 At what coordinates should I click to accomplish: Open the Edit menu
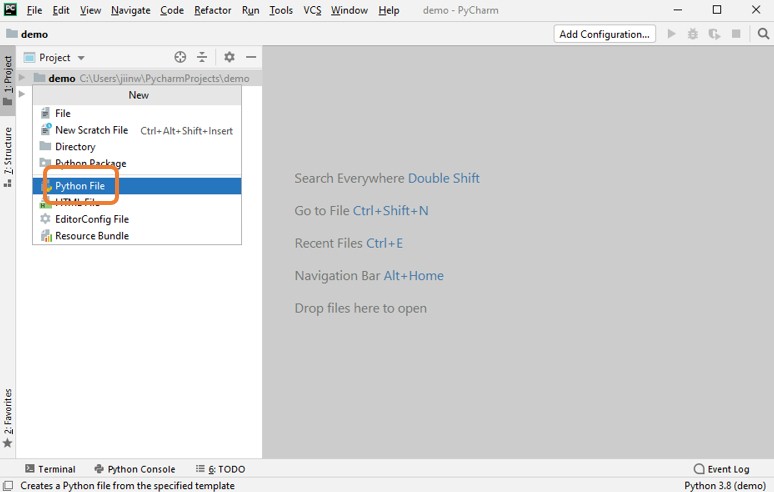click(x=61, y=10)
